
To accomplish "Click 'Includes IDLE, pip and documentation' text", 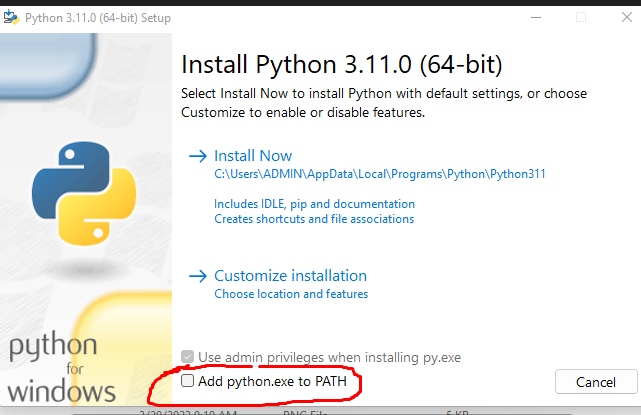I will (314, 204).
